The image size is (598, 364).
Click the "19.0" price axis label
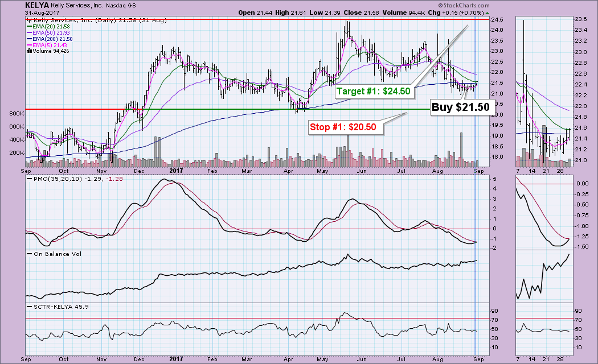click(497, 136)
